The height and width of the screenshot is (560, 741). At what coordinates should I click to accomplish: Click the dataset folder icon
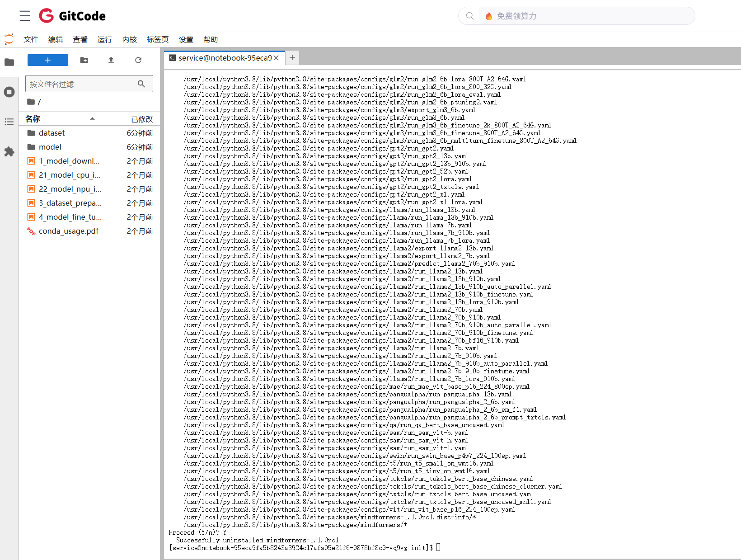pyautogui.click(x=31, y=133)
